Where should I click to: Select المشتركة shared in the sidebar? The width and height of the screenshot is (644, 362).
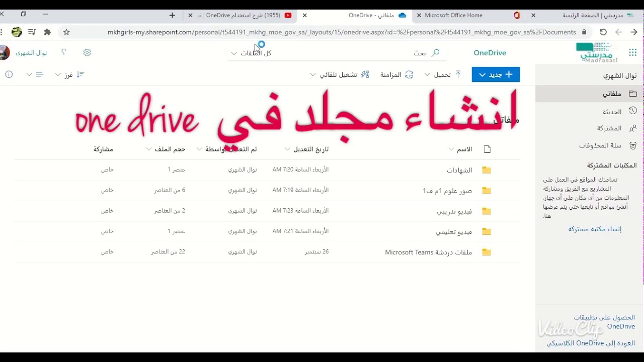coord(590,128)
